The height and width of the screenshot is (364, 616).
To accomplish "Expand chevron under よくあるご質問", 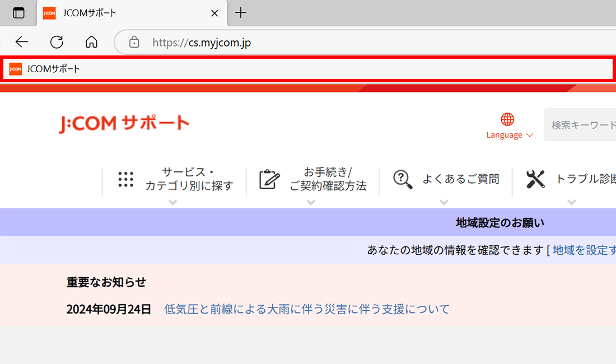I will pyautogui.click(x=444, y=202).
